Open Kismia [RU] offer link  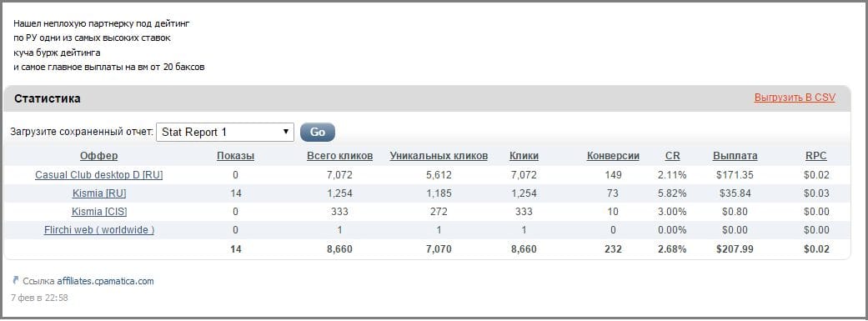click(x=99, y=193)
